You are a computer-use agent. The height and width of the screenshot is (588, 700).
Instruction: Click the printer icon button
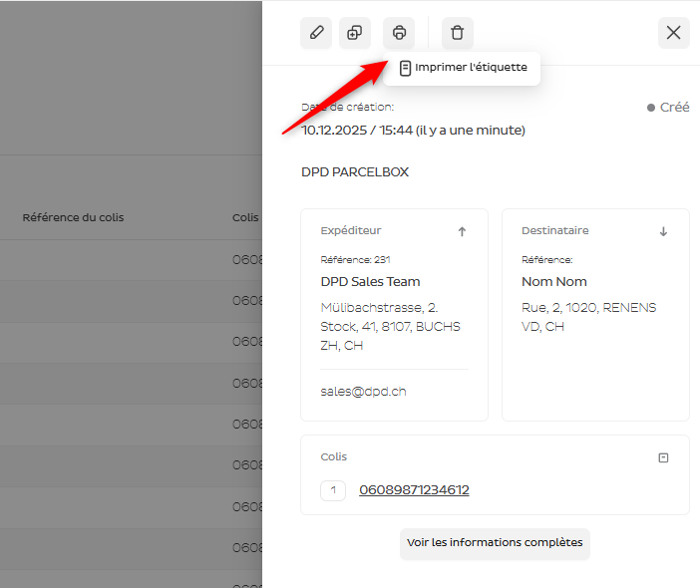click(x=399, y=33)
